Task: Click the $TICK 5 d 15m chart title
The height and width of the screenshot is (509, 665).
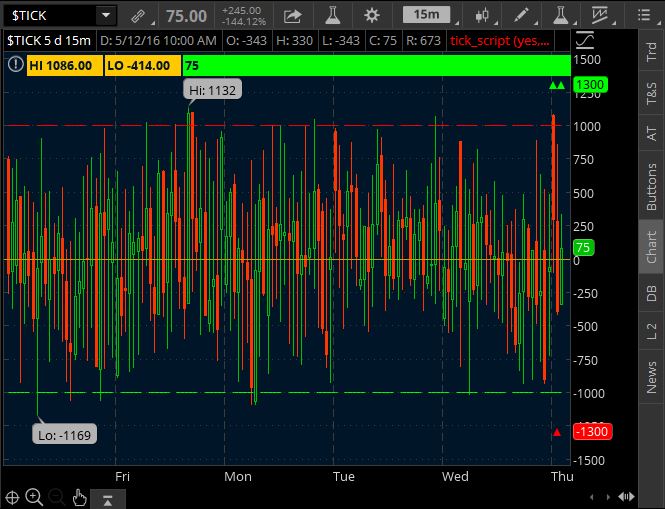Action: (x=49, y=41)
